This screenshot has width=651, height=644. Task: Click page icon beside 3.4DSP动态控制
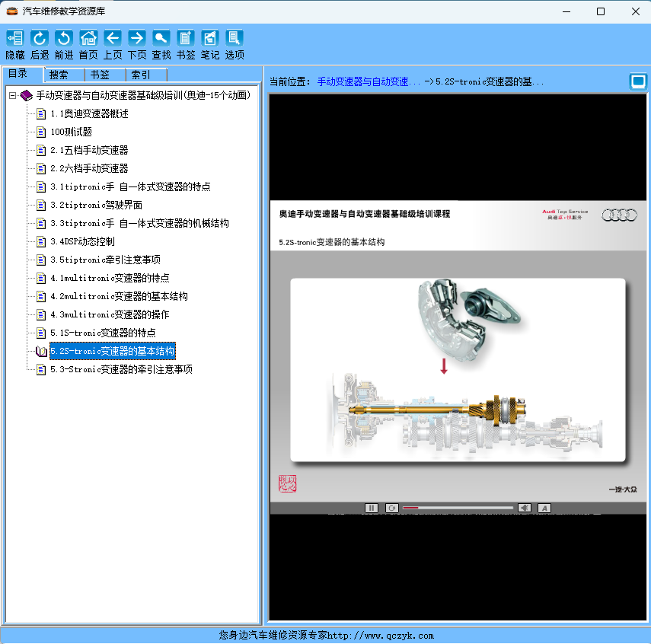tap(41, 241)
